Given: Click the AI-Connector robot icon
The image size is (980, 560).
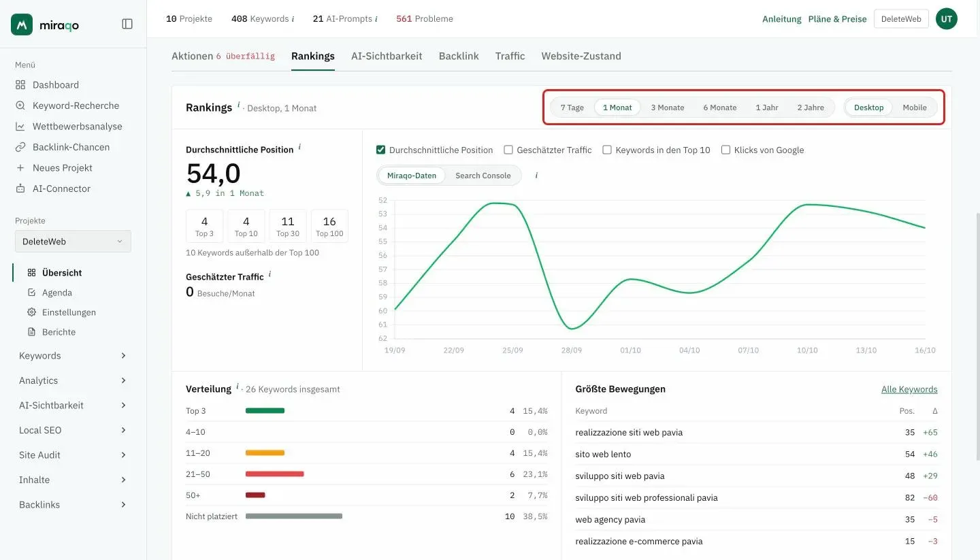Looking at the screenshot, I should (20, 188).
